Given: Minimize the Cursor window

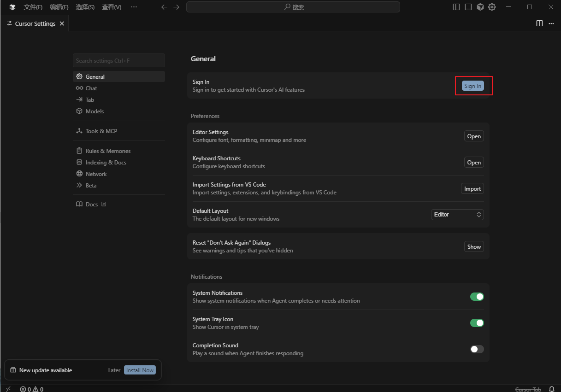Looking at the screenshot, I should coord(508,7).
